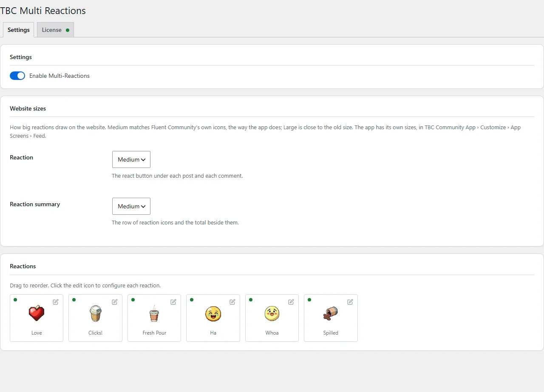The image size is (544, 392).
Task: Click the green status dot on Spilled card
Action: point(309,300)
